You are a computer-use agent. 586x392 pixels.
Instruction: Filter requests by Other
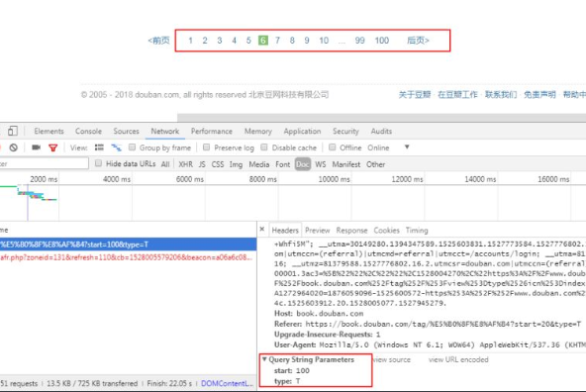click(375, 164)
